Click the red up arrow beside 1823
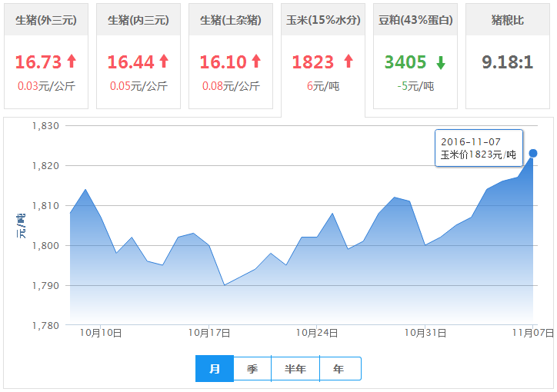Screen dimensions: 557x392 [x=349, y=61]
